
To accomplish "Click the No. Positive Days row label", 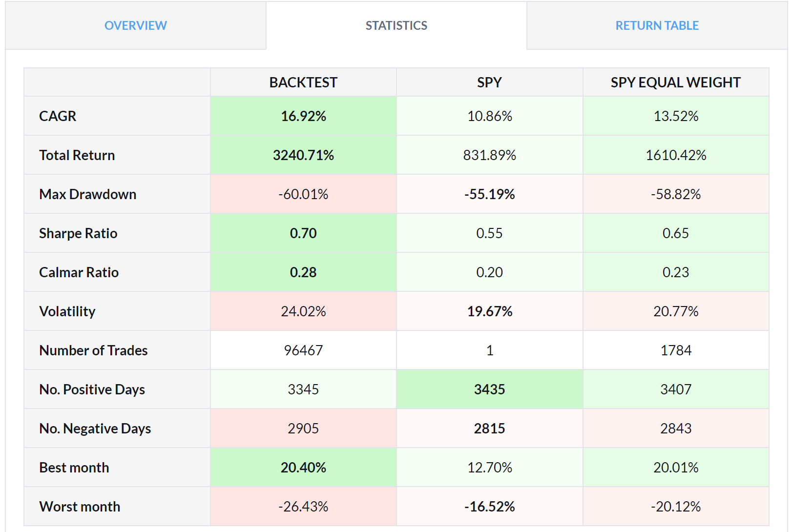I will pyautogui.click(x=92, y=389).
